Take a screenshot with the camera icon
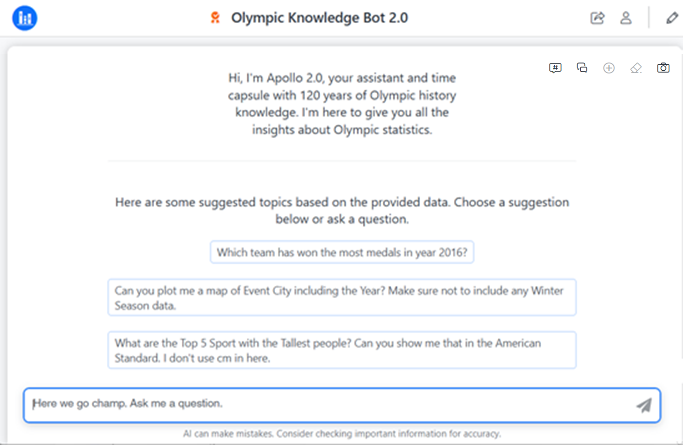Screen dimensions: 683x445 click(663, 68)
